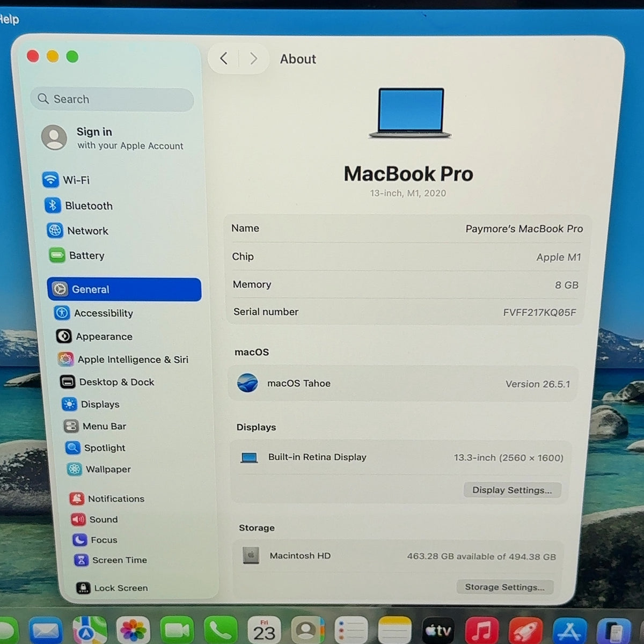Go to Network settings

pos(78,231)
